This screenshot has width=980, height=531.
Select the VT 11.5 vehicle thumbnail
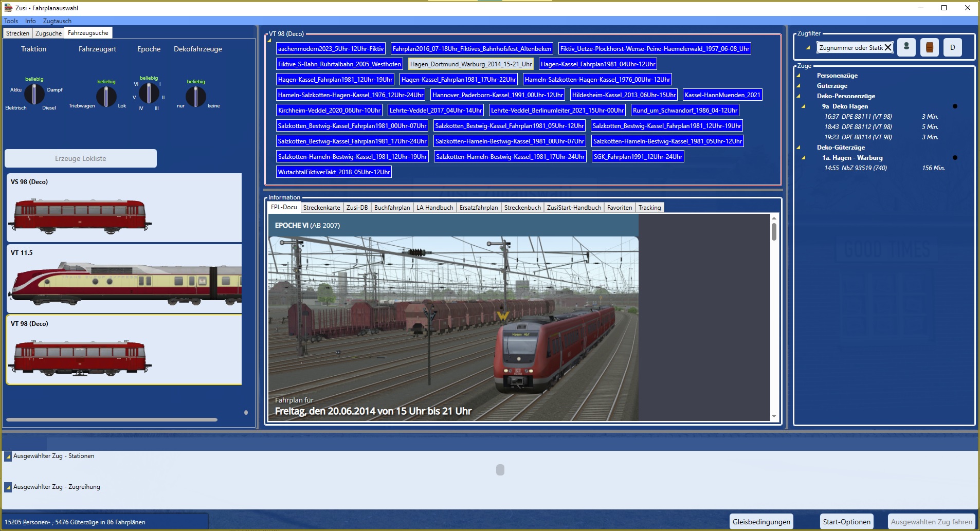pyautogui.click(x=124, y=279)
